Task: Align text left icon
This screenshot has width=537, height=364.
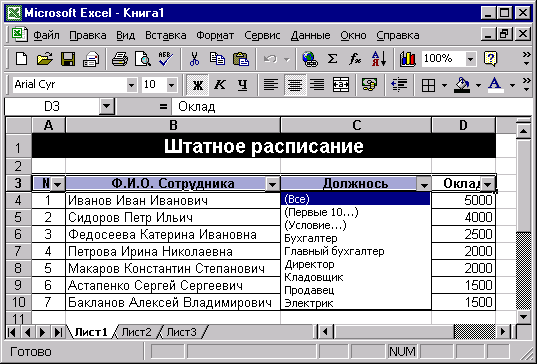Action: click(x=271, y=85)
